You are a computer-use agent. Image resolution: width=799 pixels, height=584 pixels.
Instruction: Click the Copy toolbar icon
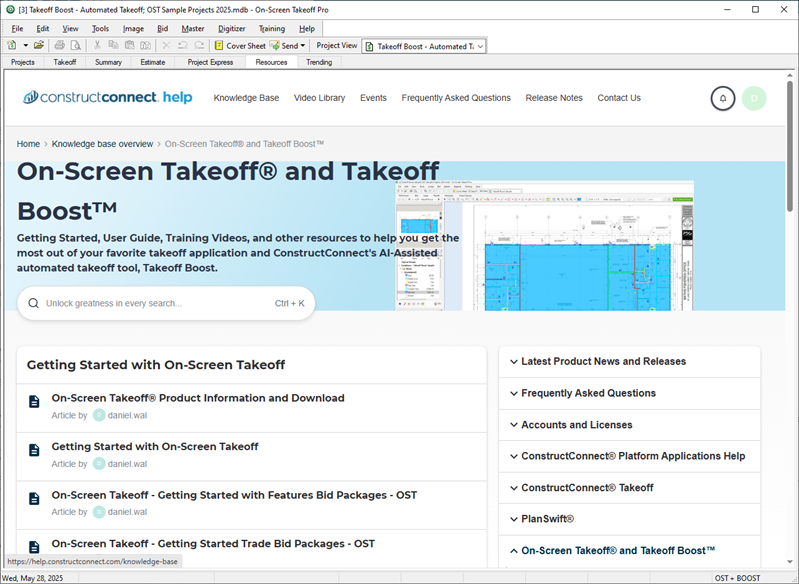(x=113, y=45)
